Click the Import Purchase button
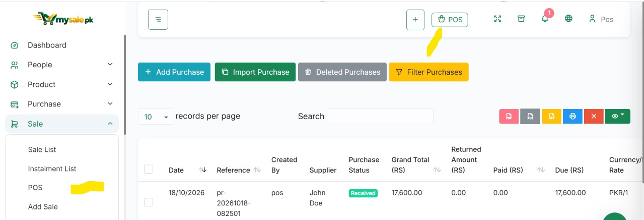The image size is (644, 220). click(x=255, y=72)
